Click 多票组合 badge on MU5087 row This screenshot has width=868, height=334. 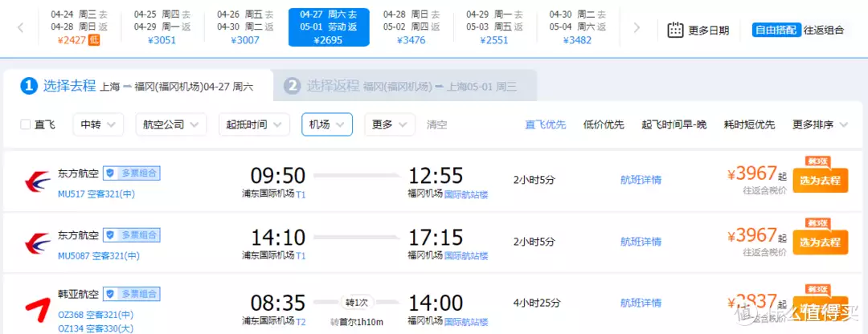click(x=132, y=235)
